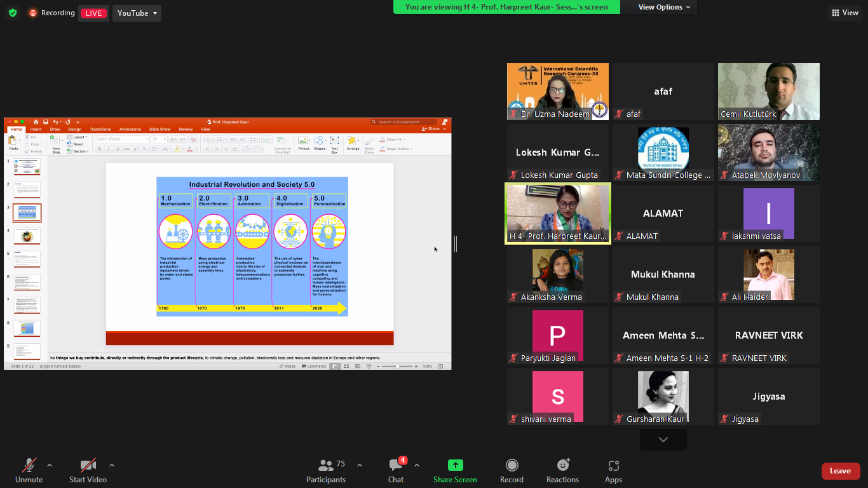This screenshot has height=488, width=868.
Task: Open the Apps panel
Action: 613,471
